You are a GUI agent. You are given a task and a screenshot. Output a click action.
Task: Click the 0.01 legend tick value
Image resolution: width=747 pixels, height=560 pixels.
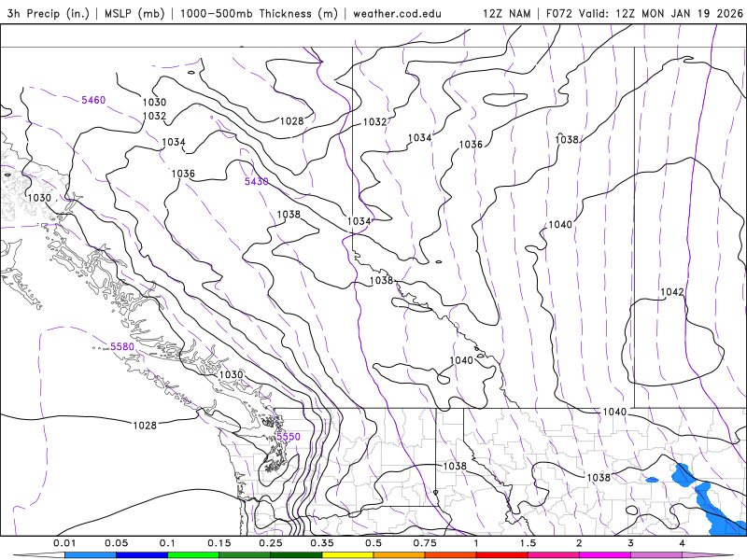click(64, 543)
